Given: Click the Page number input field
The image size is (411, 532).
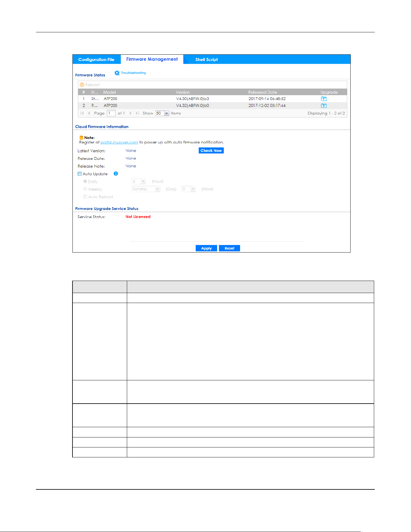Looking at the screenshot, I should pyautogui.click(x=111, y=113).
